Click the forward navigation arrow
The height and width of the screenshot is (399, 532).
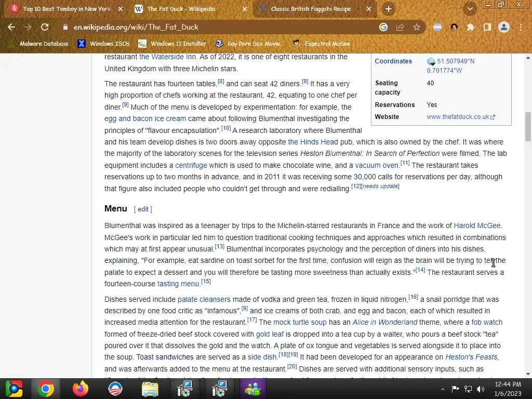pos(28,27)
